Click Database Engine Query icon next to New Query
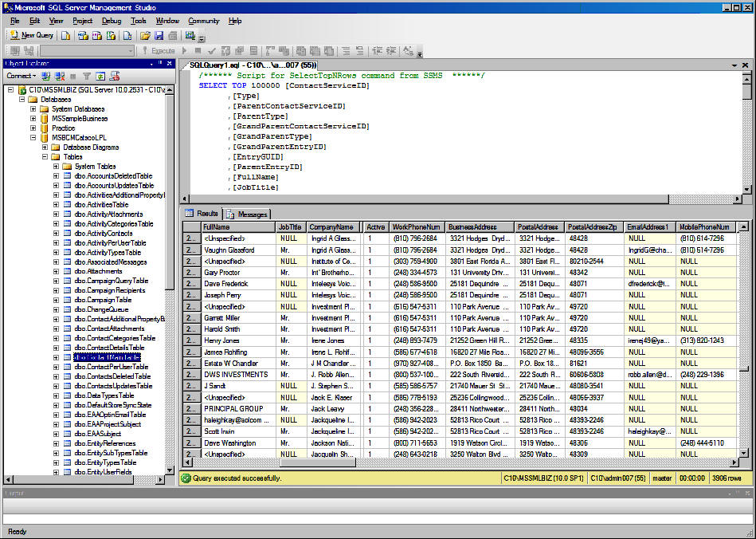 coord(65,35)
